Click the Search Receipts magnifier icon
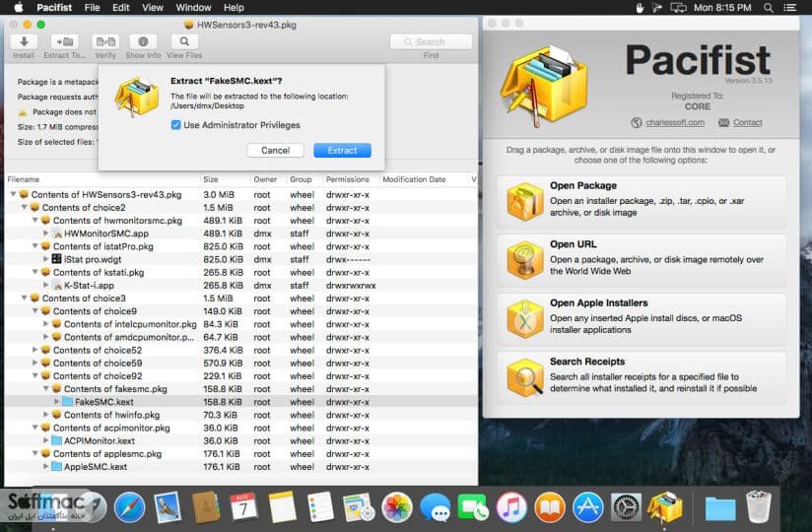This screenshot has width=812, height=532. tap(524, 377)
